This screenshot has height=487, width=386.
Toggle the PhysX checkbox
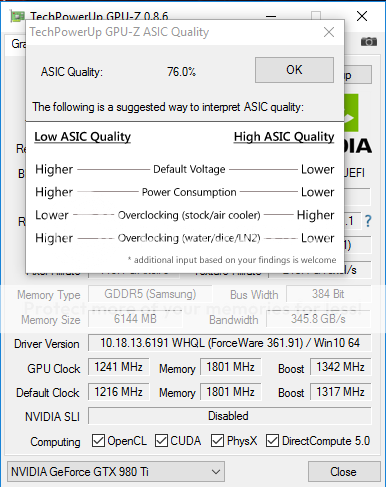[x=217, y=441]
